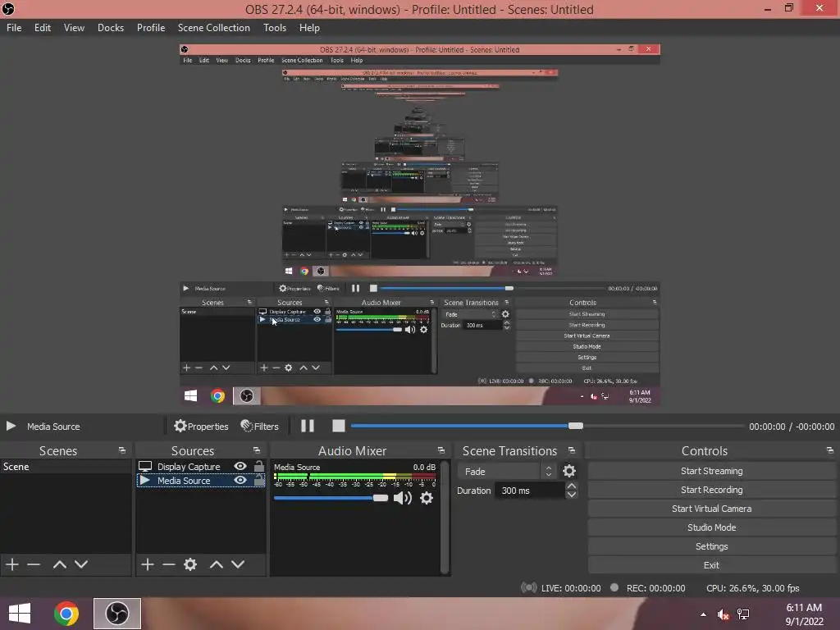Click the network tray icon
Viewport: 840px width, 630px height.
click(743, 614)
